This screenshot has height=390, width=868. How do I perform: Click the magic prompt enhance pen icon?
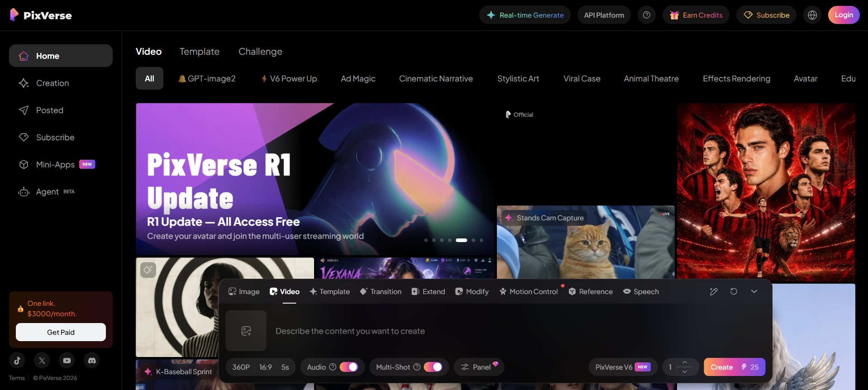pos(714,291)
